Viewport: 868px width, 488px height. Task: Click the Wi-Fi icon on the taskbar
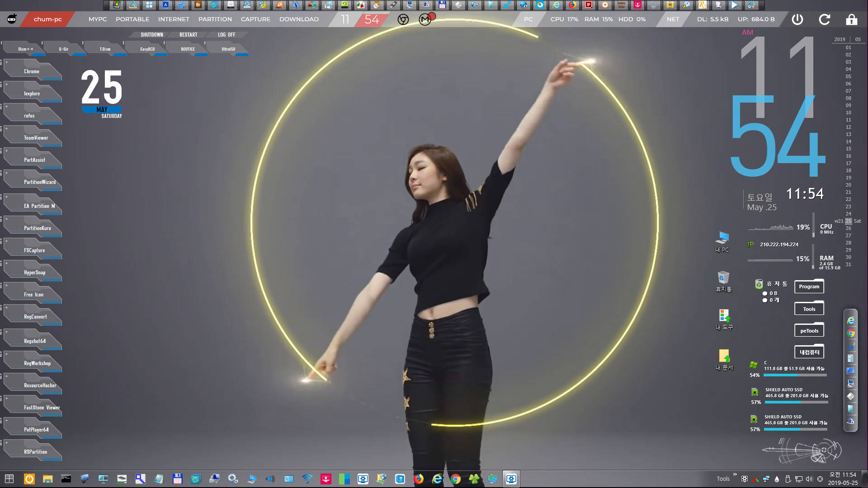307,479
